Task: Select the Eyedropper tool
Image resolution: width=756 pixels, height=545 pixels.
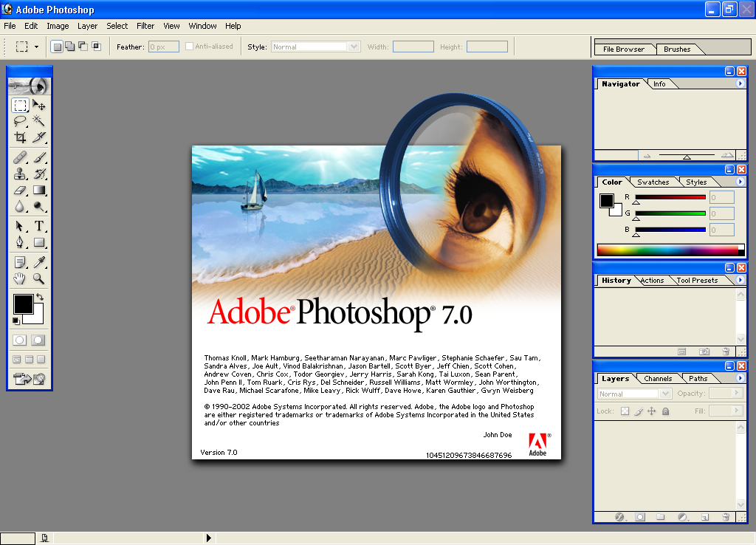Action: click(x=39, y=262)
